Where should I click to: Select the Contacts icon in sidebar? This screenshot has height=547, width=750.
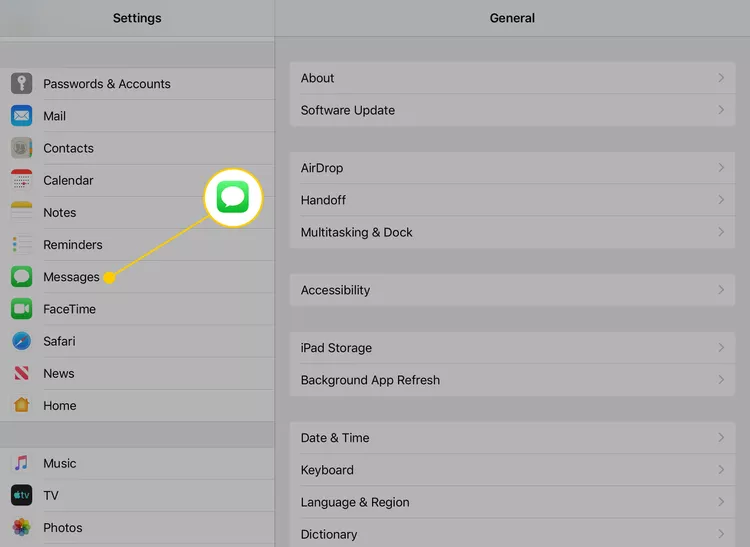22,148
